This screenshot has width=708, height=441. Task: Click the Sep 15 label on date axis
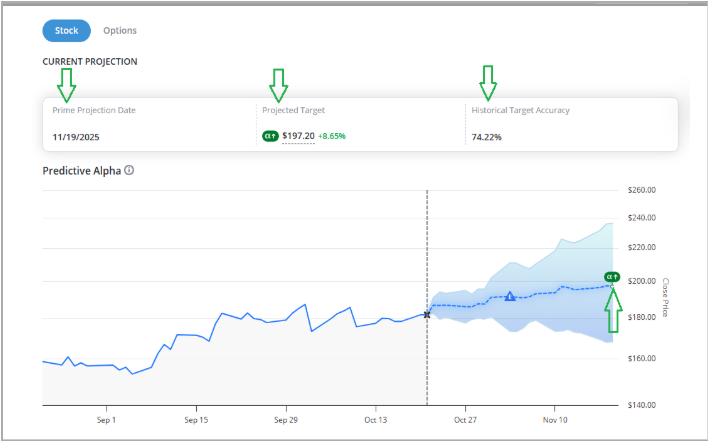[196, 420]
